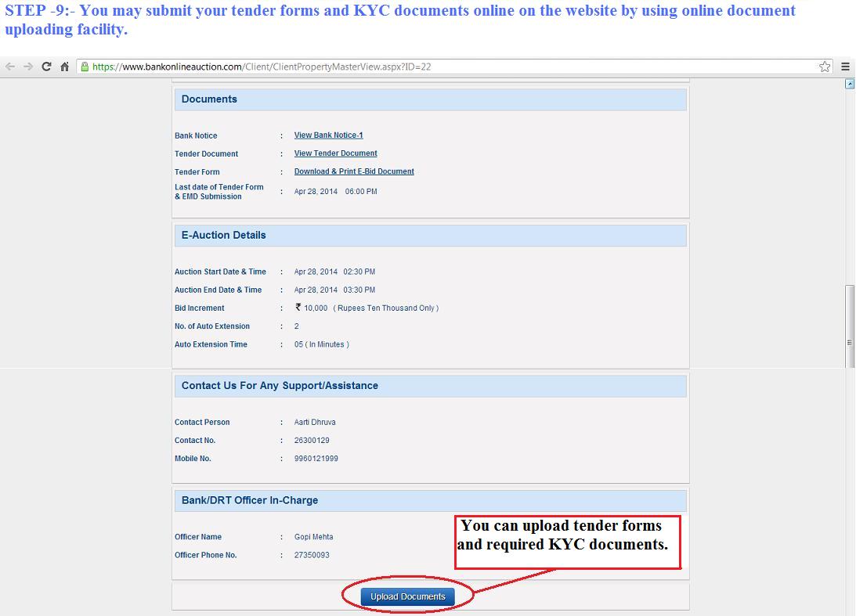Click the 'Bid Increment' label

tap(199, 308)
